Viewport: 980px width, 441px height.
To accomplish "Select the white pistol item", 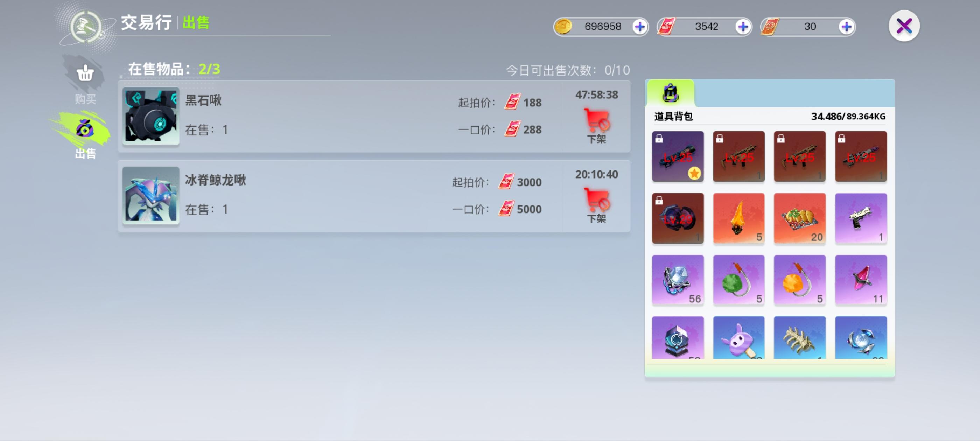I will (861, 218).
